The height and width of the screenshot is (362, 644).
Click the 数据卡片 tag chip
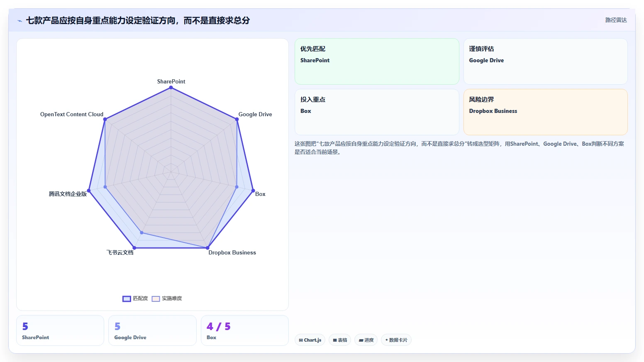click(x=396, y=340)
